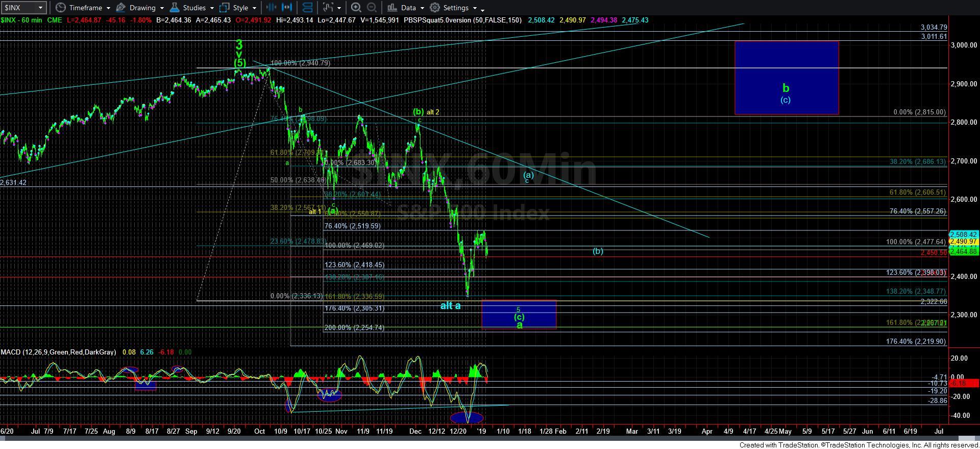The height and width of the screenshot is (449, 980).
Task: Click the 'alt a' cyan wave label
Action: pos(451,305)
